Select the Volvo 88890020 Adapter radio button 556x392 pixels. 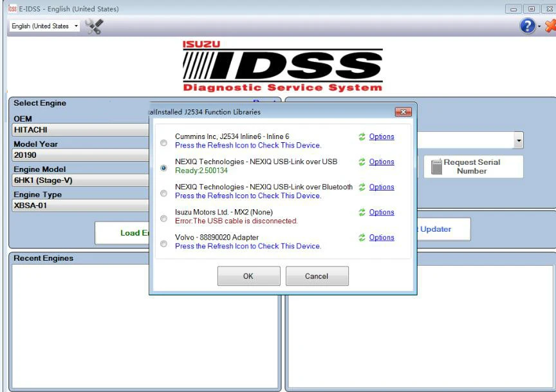coord(163,243)
